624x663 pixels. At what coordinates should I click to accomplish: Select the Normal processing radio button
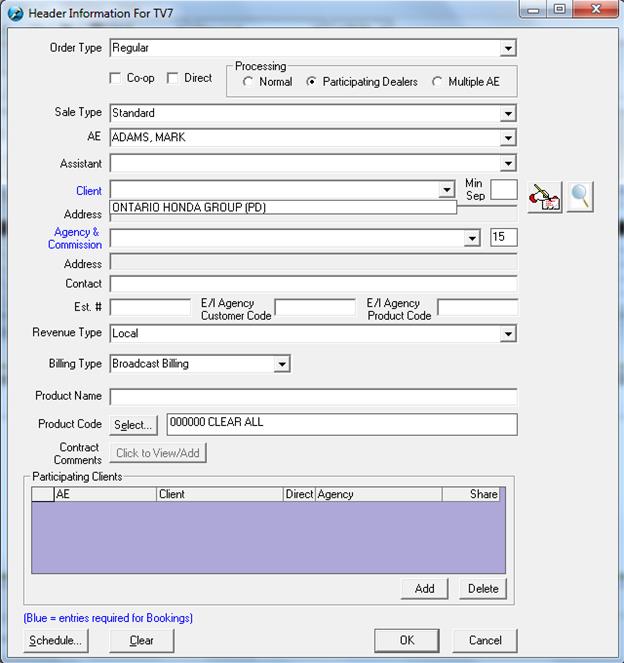(248, 82)
